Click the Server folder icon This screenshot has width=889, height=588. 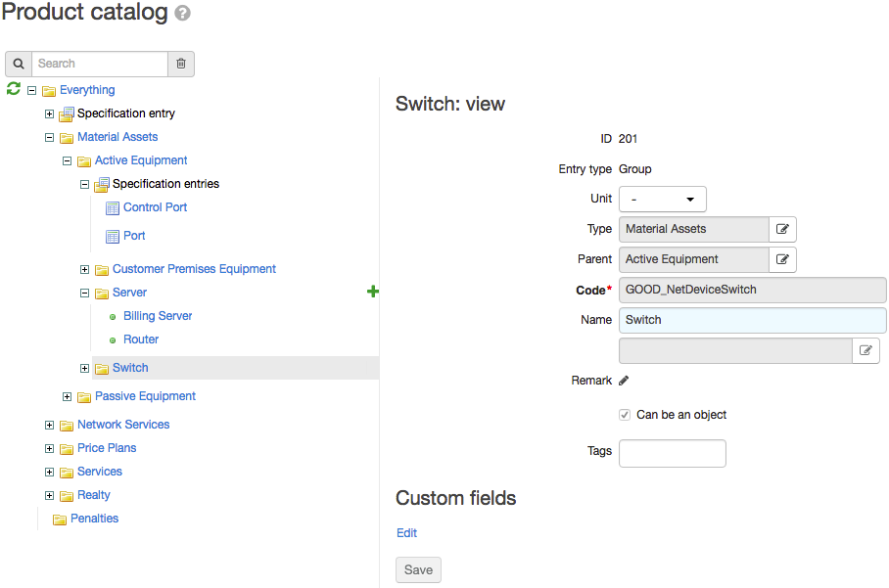pyautogui.click(x=102, y=294)
